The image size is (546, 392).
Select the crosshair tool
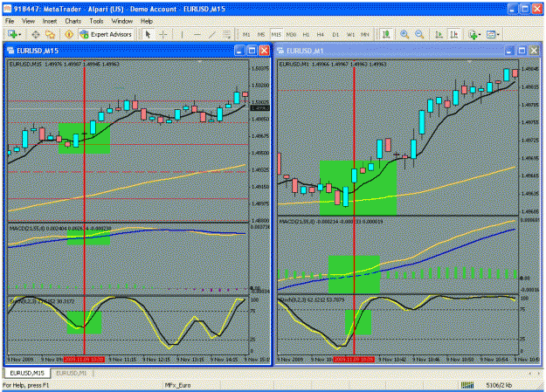[162, 34]
